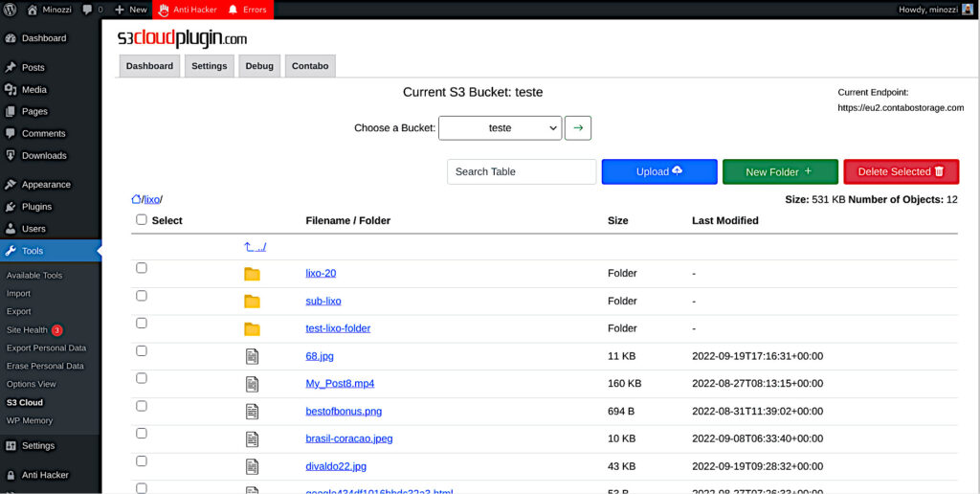Click the Errors bell icon
The width and height of the screenshot is (980, 494).
pos(233,10)
